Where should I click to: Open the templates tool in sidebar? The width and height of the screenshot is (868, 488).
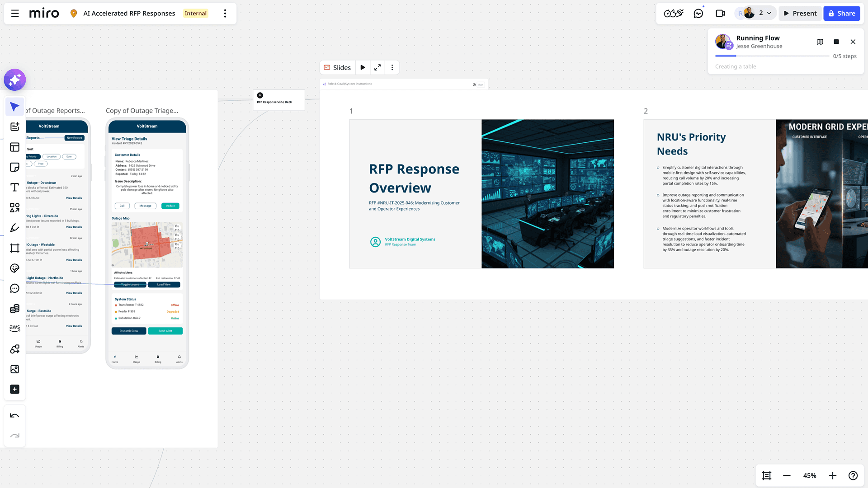pyautogui.click(x=15, y=147)
